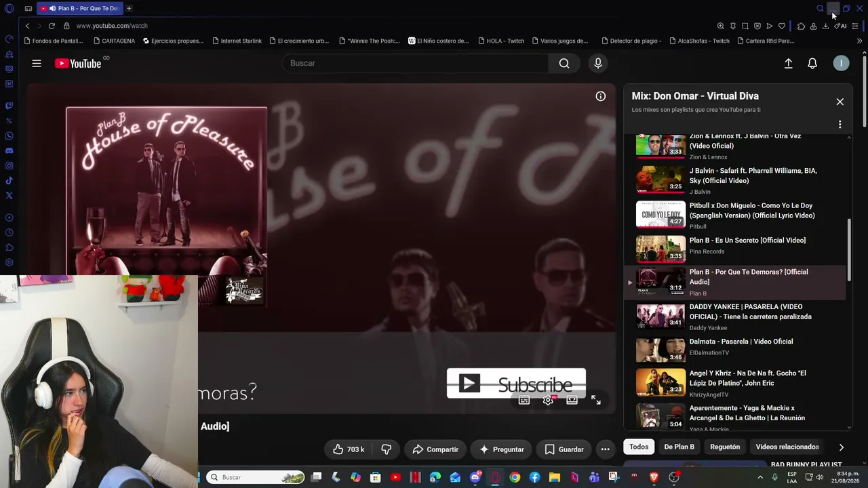Open Twitch in the Opera sidebar

pyautogui.click(x=9, y=106)
